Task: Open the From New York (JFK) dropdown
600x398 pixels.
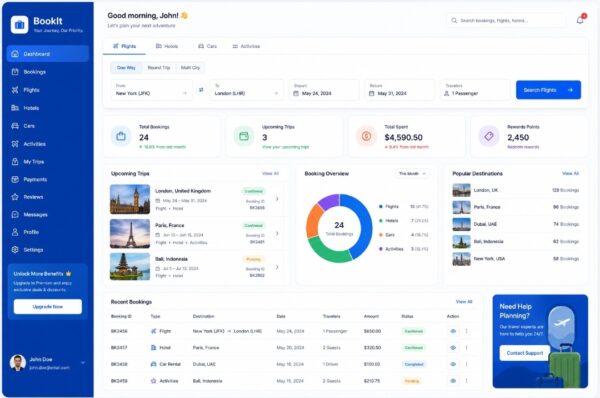Action: (152, 90)
